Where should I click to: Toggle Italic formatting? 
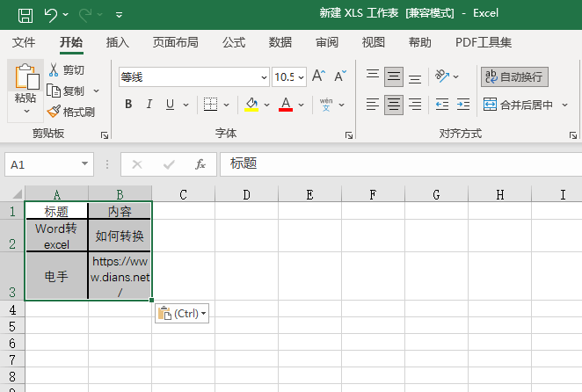click(x=149, y=105)
